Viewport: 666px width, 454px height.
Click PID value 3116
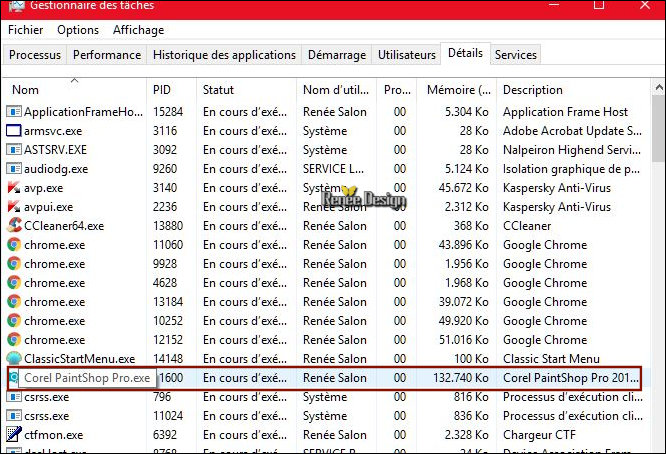165,131
